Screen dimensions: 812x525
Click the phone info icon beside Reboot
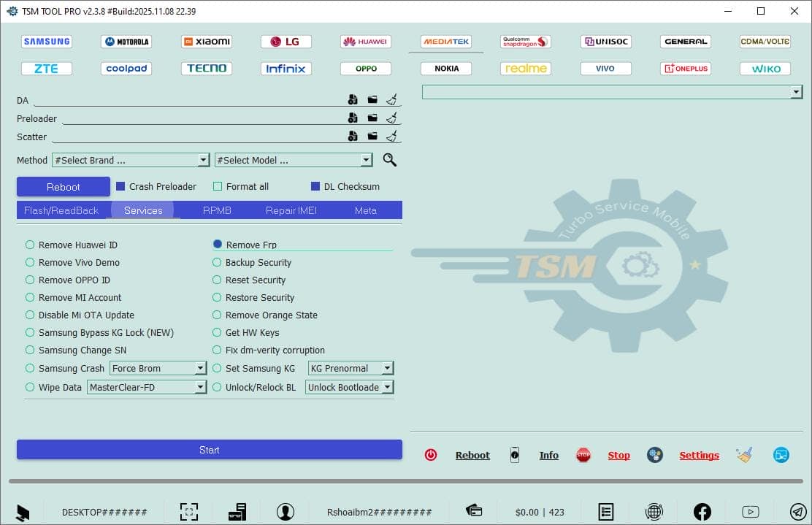(515, 454)
